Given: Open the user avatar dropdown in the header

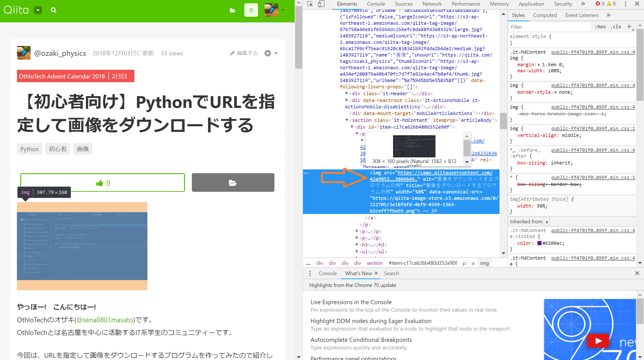Looking at the screenshot, I should tap(283, 10).
